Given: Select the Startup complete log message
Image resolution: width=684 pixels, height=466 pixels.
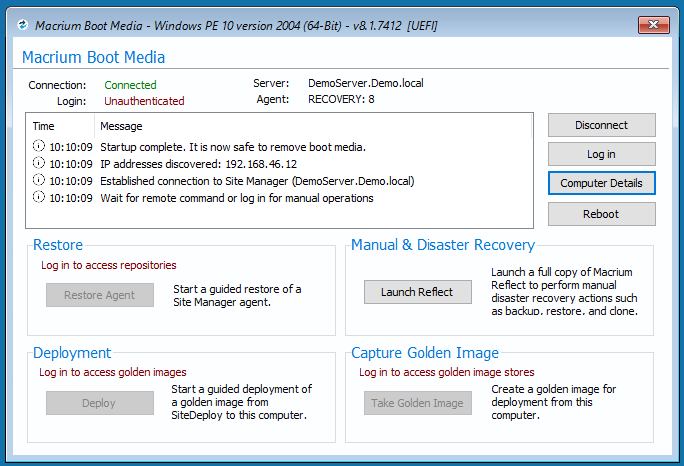Looking at the screenshot, I should click(x=233, y=147).
